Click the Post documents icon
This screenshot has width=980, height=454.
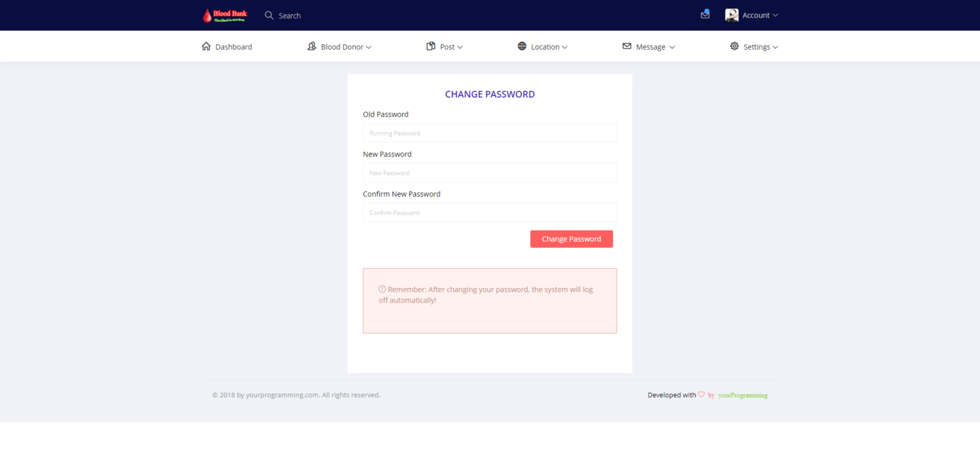pyautogui.click(x=431, y=46)
